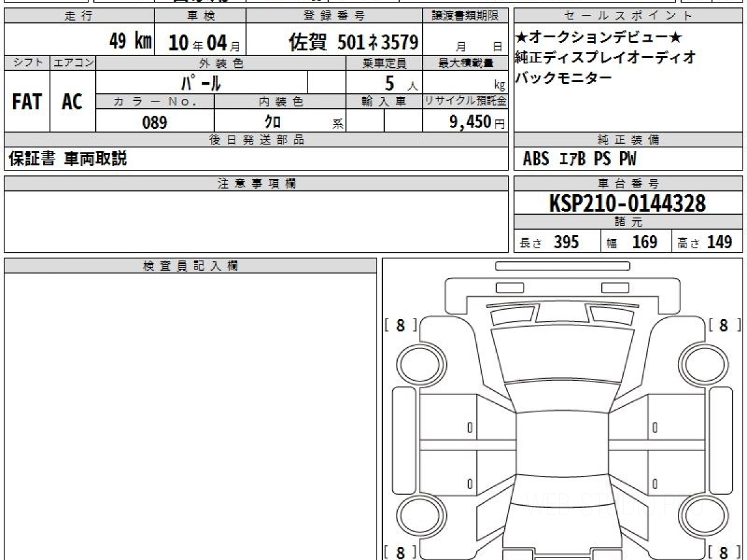The height and width of the screenshot is (560, 747).
Task: Click the 内装色 header
Action: point(280,101)
